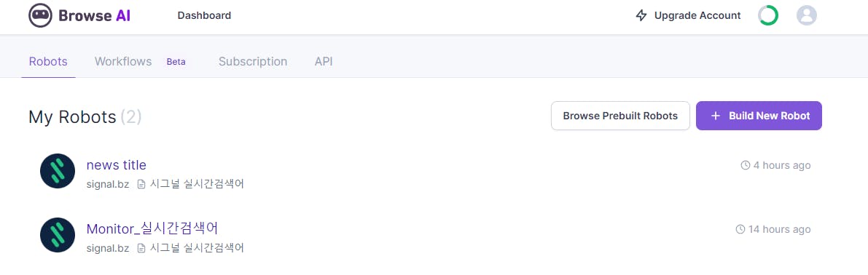Click the news title robot avatar icon
This screenshot has width=868, height=275.
click(x=58, y=171)
